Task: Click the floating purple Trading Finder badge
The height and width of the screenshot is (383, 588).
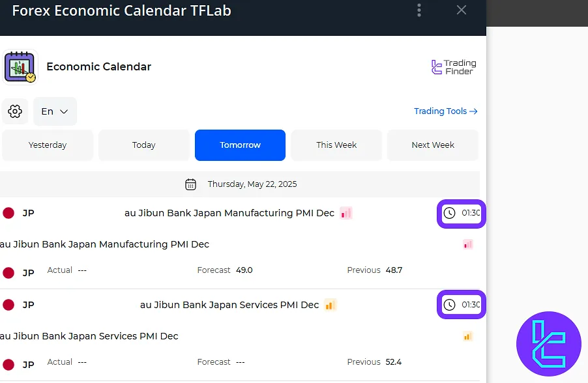Action: [548, 343]
